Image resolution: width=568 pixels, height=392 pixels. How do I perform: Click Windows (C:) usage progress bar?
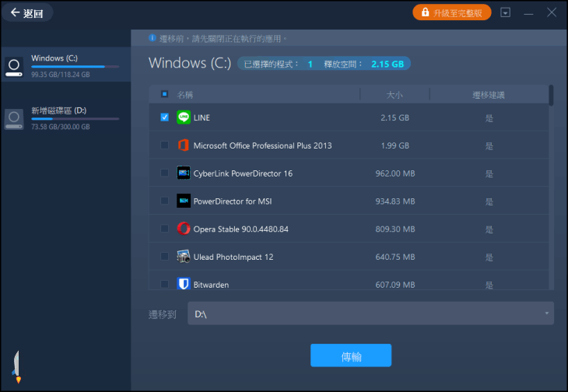(x=75, y=67)
